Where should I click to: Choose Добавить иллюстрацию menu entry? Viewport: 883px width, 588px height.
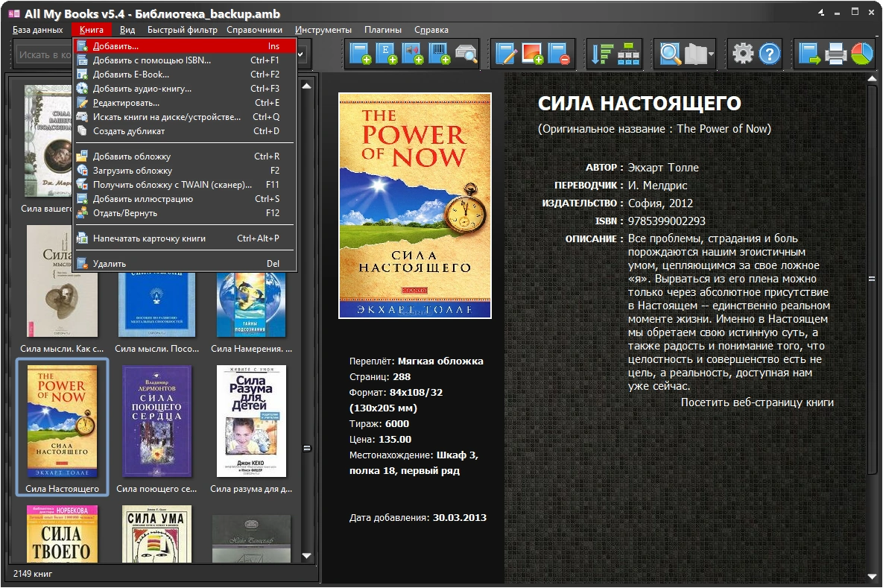coord(185,198)
